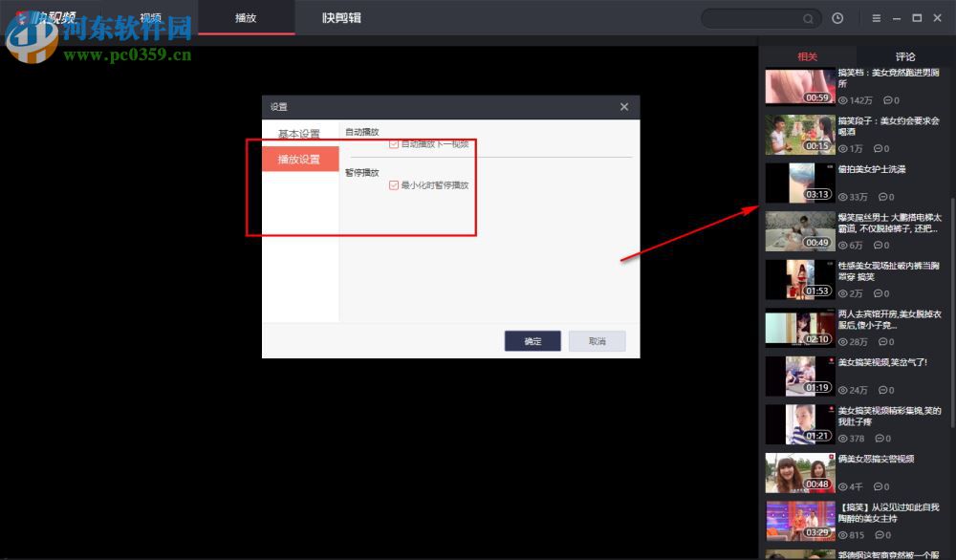Screen dimensions: 956x560
Task: Open the hamburger main menu icon
Action: click(876, 18)
